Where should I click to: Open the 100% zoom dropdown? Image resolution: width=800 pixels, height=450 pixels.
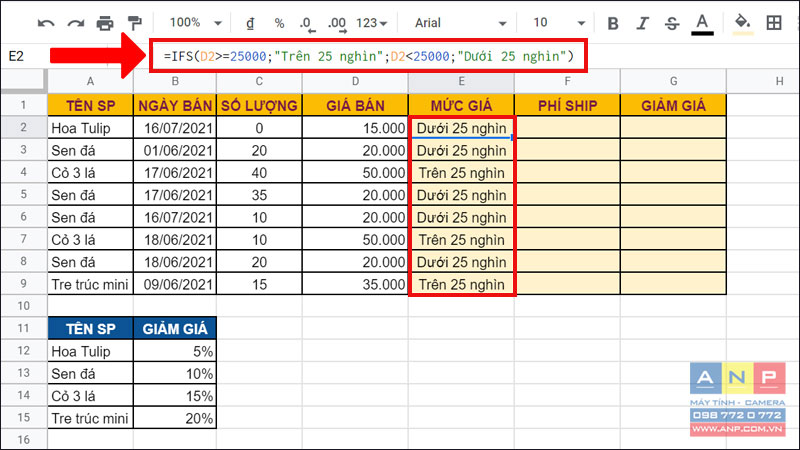click(196, 23)
